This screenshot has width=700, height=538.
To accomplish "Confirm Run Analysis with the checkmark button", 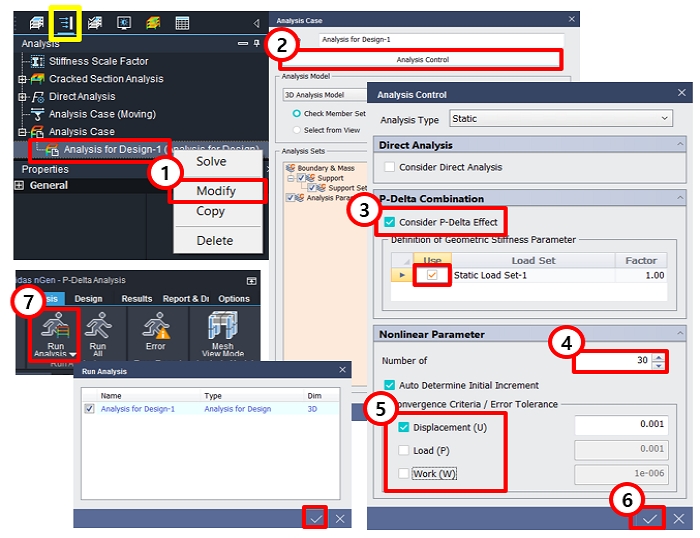I will coord(317,518).
